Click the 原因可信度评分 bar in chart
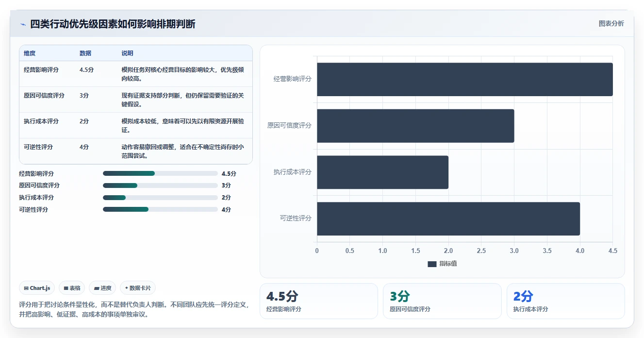Image resolution: width=644 pixels, height=338 pixels. pyautogui.click(x=415, y=126)
